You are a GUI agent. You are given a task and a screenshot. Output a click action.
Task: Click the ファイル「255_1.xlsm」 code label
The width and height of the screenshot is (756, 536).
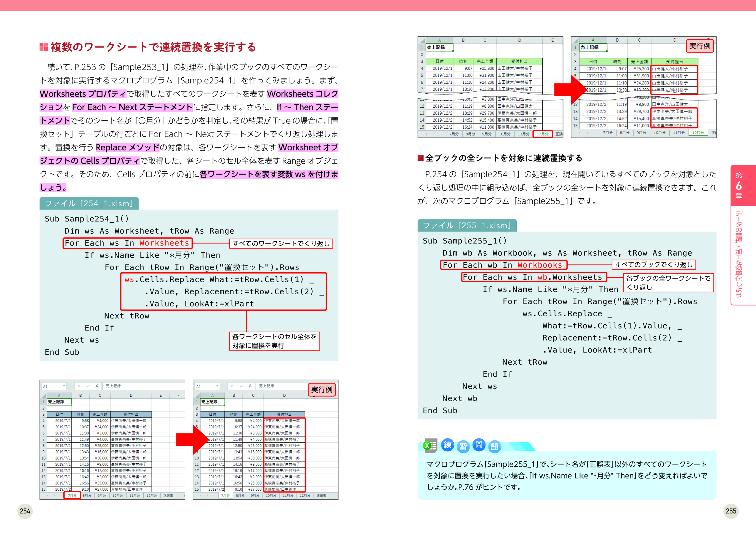467,225
